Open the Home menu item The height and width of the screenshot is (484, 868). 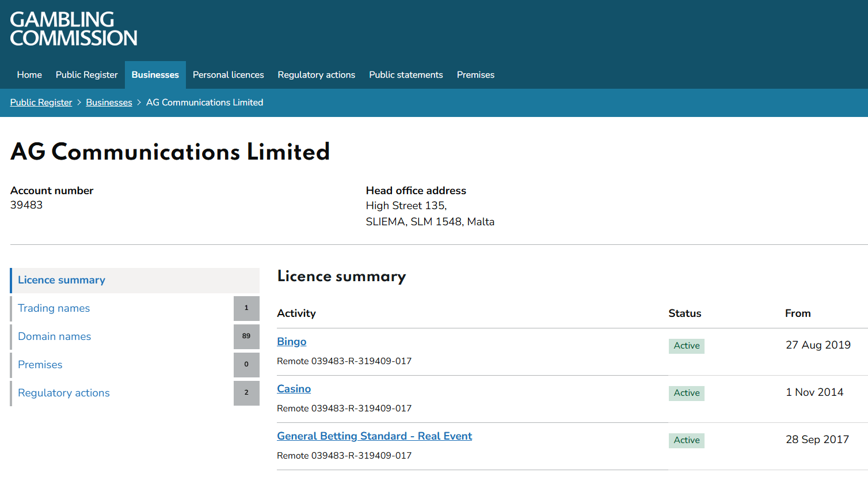29,75
